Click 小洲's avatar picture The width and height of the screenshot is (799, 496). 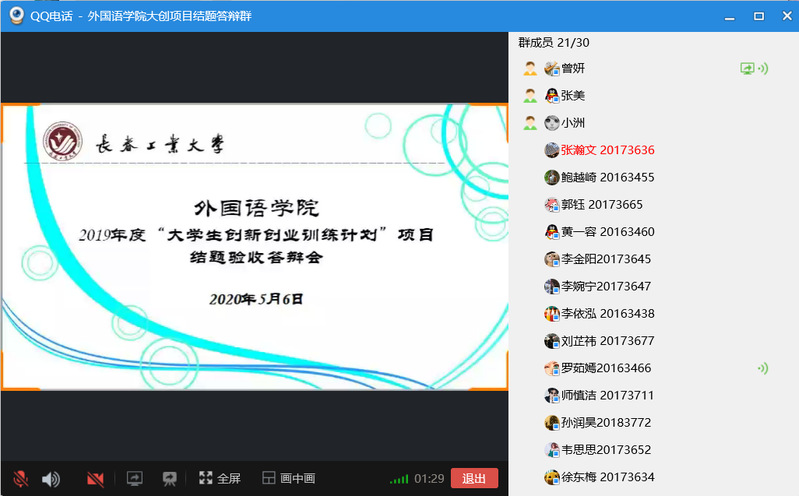[551, 123]
